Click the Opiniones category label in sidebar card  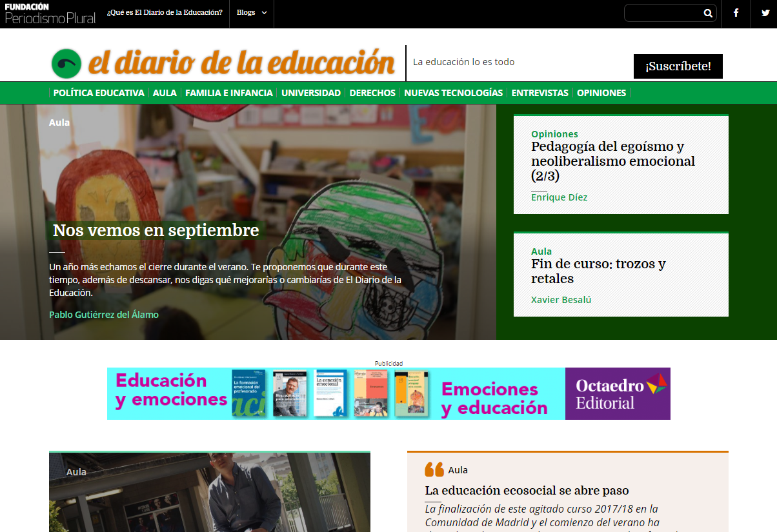pyautogui.click(x=554, y=134)
